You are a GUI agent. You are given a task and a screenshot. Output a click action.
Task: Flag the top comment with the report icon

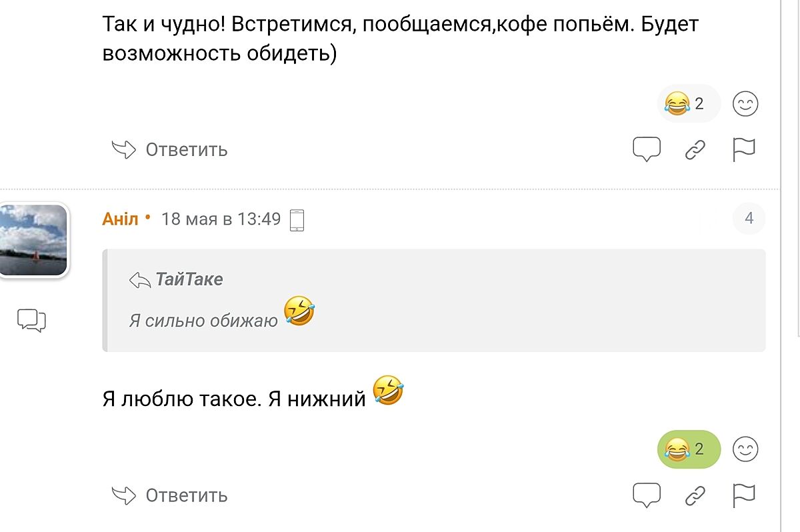tap(743, 150)
